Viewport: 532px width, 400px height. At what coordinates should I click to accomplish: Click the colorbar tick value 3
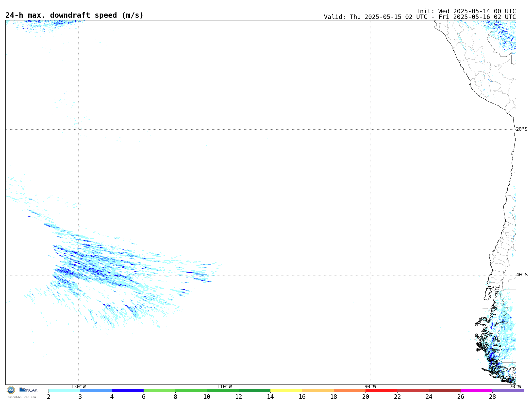(80, 397)
